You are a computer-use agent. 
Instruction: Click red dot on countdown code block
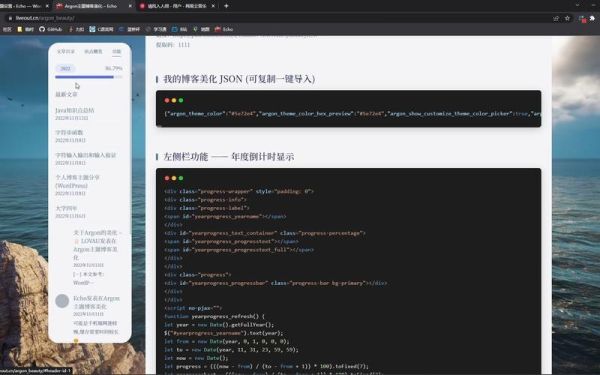coord(166,178)
